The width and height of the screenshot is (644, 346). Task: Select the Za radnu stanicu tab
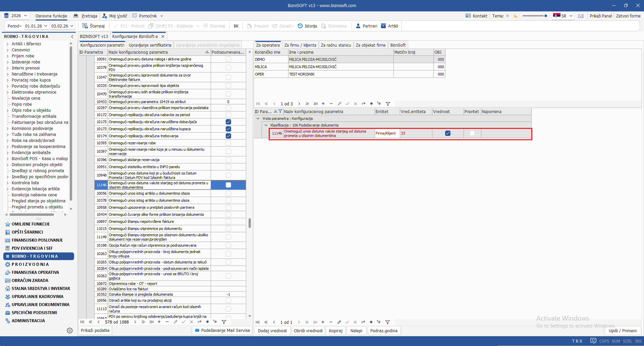pyautogui.click(x=336, y=45)
